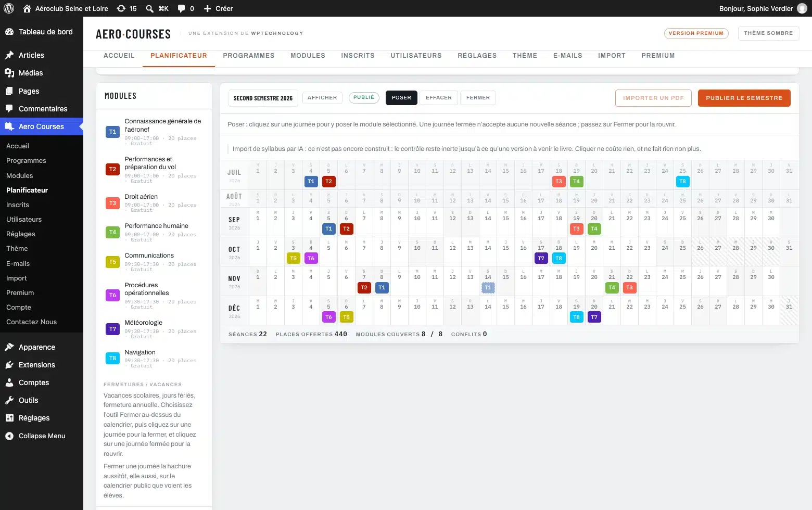Image resolution: width=812 pixels, height=510 pixels.
Task: Open the Second semestre 2026 selector
Action: point(263,98)
